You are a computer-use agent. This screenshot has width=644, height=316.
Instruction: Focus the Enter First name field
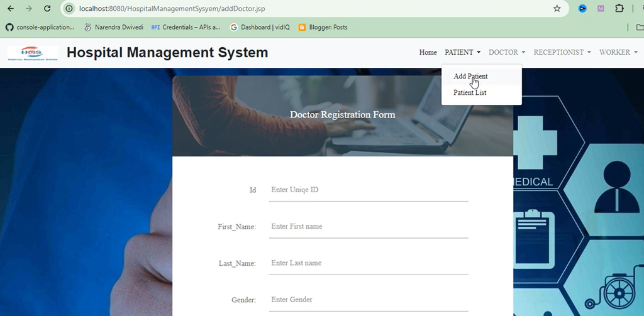(369, 227)
